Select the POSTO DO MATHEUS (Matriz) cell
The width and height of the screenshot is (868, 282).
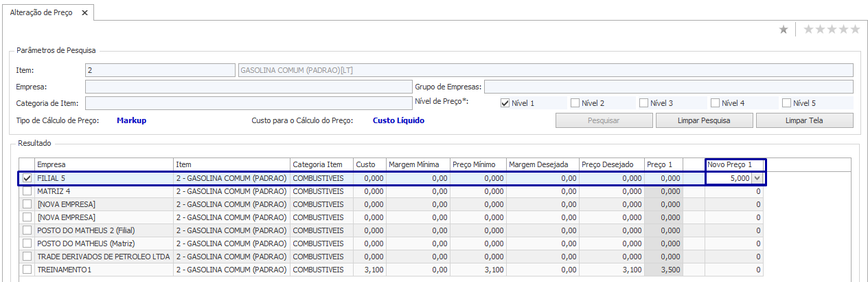[104, 243]
